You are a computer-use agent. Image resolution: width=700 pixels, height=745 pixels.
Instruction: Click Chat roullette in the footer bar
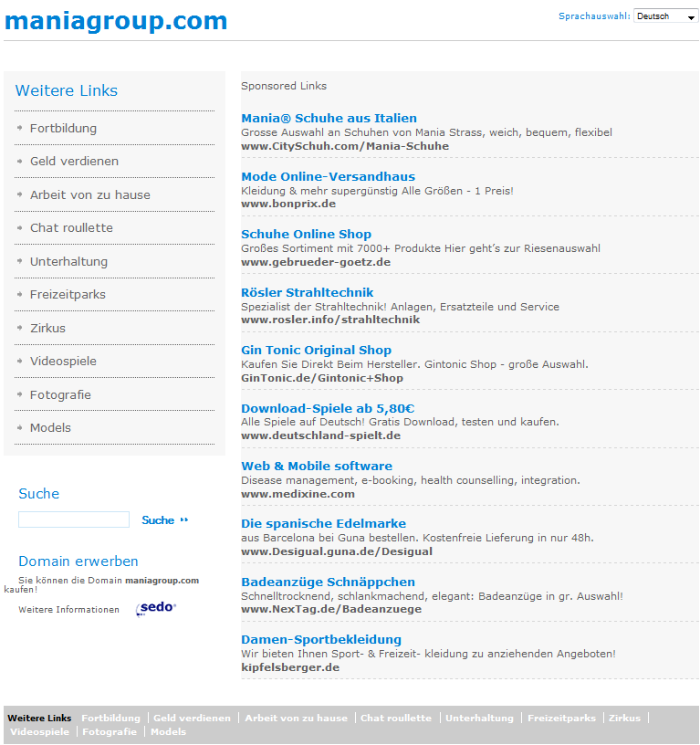pos(396,718)
